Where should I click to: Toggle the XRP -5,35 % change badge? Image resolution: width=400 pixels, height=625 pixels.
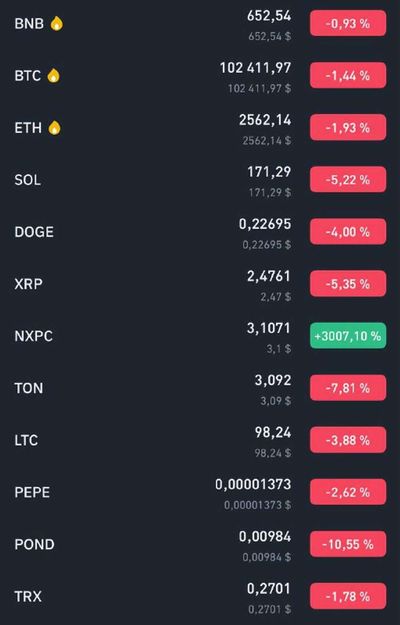(x=348, y=284)
